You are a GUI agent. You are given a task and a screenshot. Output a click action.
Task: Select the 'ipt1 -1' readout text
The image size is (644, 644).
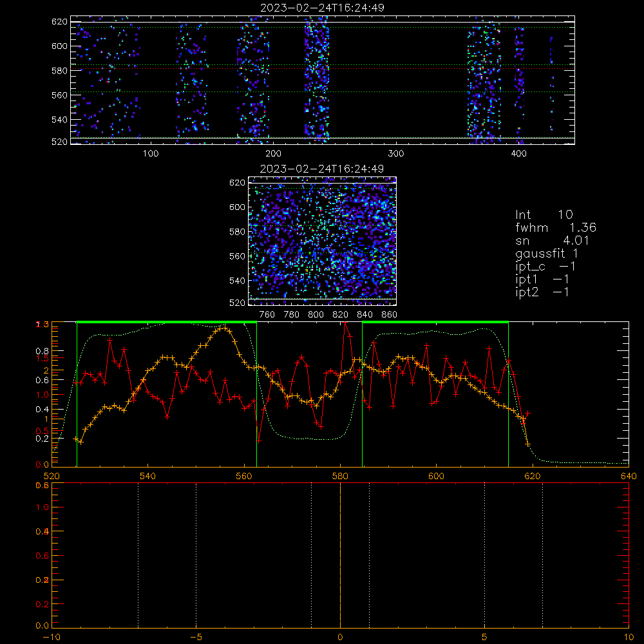pos(542,279)
